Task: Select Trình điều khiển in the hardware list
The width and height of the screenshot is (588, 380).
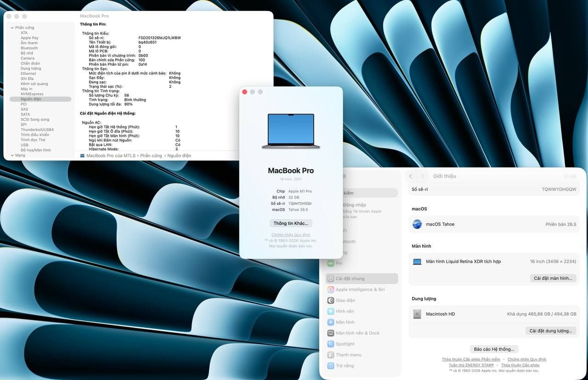Action: click(x=35, y=135)
